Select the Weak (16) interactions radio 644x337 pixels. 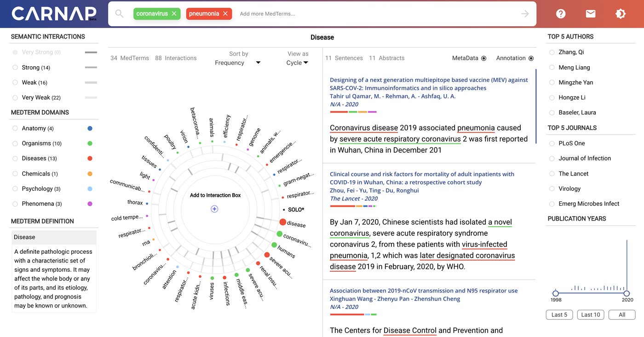[15, 83]
